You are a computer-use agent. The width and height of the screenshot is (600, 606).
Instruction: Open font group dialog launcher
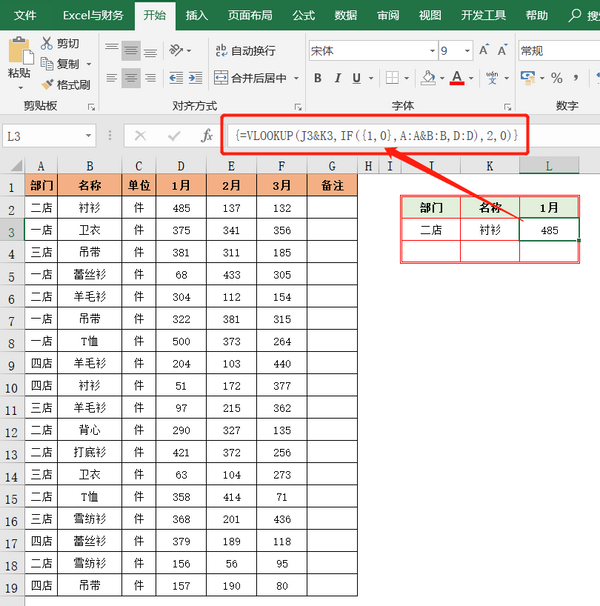(507, 107)
